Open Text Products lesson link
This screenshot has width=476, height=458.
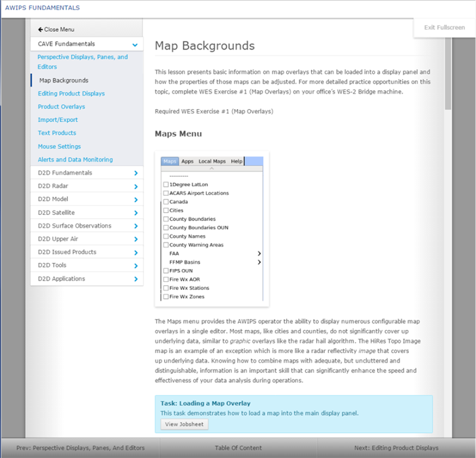point(57,133)
